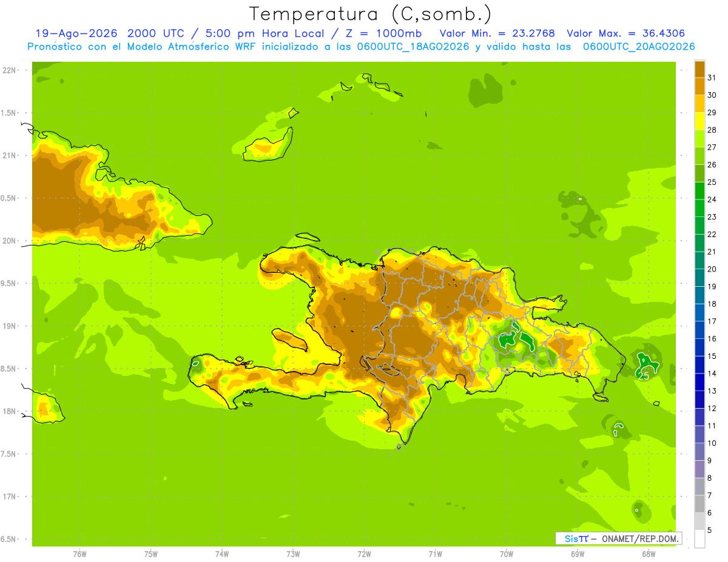Click the "75W" longitude axis label
728x562 pixels.
pos(151,554)
